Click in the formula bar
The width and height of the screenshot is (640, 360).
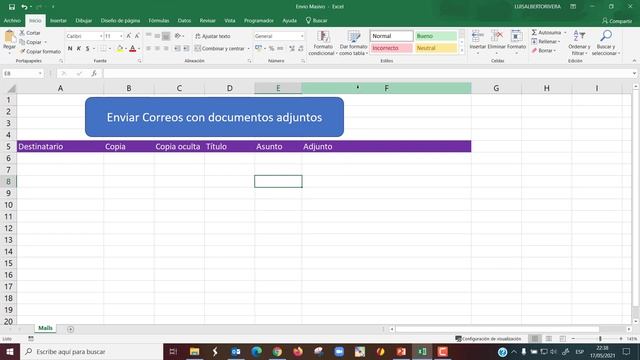pyautogui.click(x=367, y=73)
